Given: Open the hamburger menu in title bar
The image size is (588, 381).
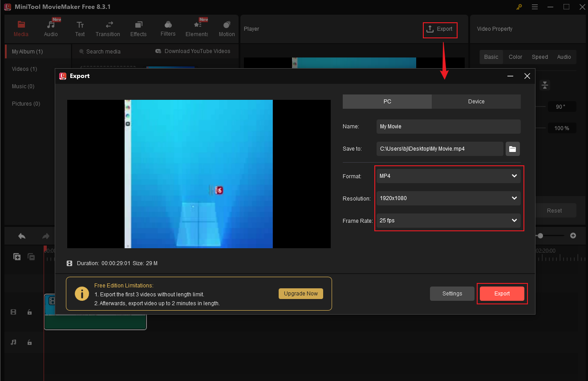Looking at the screenshot, I should (535, 7).
